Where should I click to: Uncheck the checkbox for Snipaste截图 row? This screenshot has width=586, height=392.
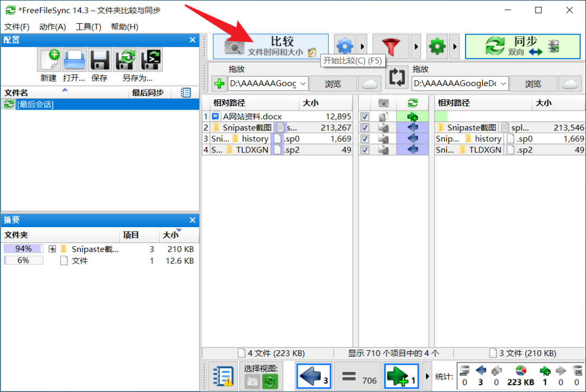click(365, 127)
